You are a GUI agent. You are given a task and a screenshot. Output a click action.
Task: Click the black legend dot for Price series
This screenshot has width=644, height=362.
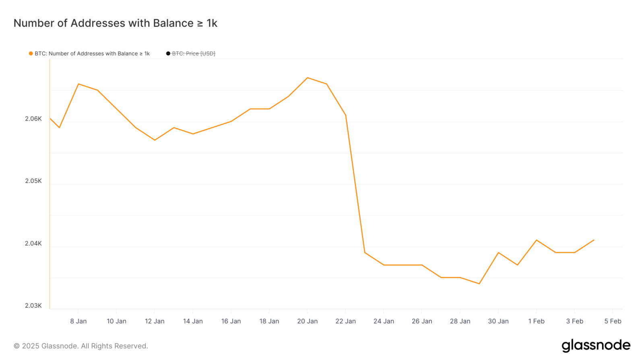click(168, 53)
